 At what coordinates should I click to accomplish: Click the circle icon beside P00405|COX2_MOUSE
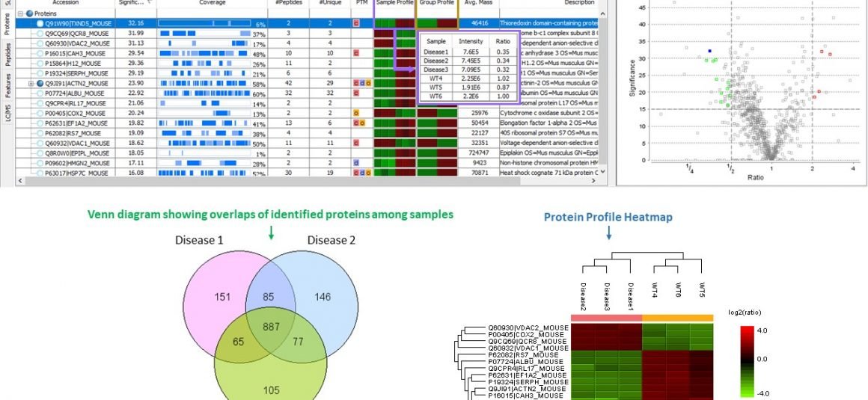(x=40, y=114)
